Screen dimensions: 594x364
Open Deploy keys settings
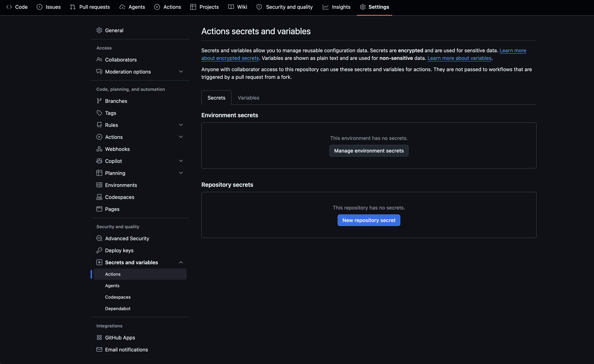[x=140, y=250]
